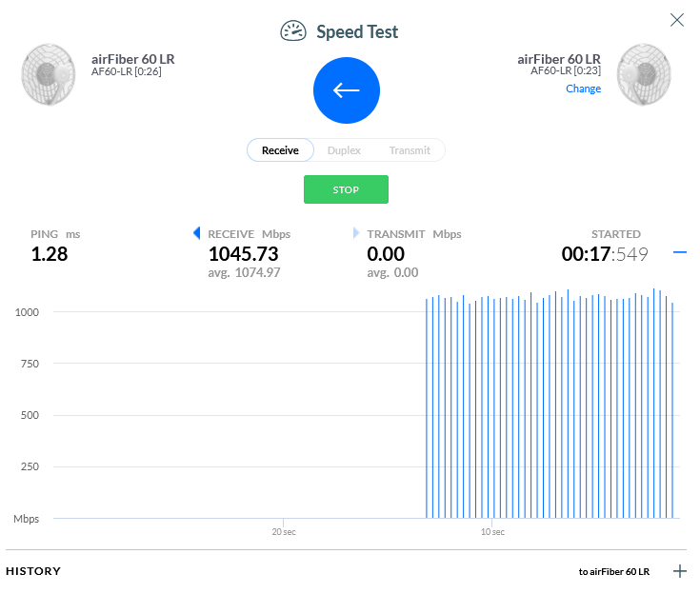This screenshot has width=700, height=594.
Task: Close the Speed Test dialog
Action: (x=677, y=20)
